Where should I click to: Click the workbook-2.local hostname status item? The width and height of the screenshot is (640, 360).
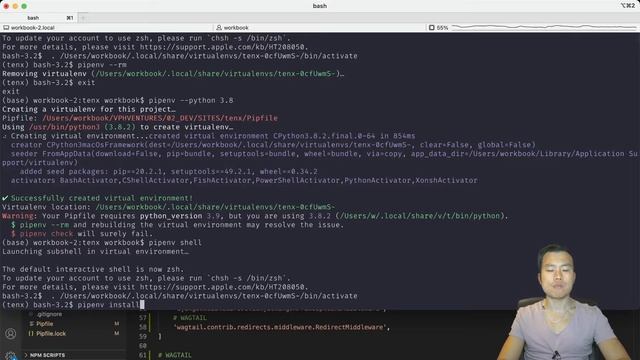29,28
